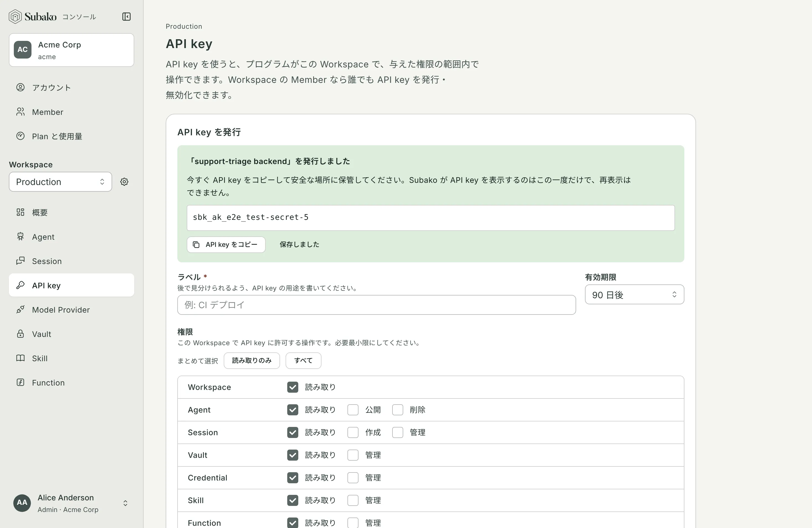Uncheck Vault 読み取り permission
The width and height of the screenshot is (812, 528).
293,455
